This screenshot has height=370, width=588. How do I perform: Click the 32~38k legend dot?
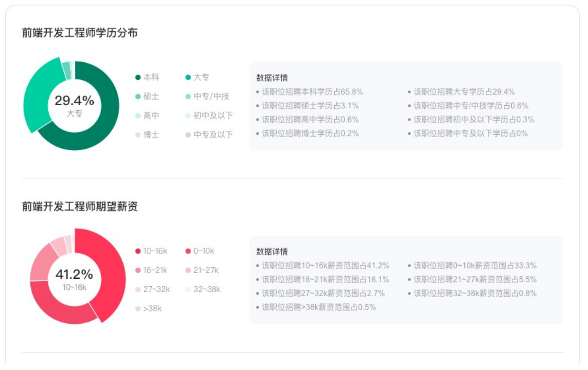[x=188, y=290]
